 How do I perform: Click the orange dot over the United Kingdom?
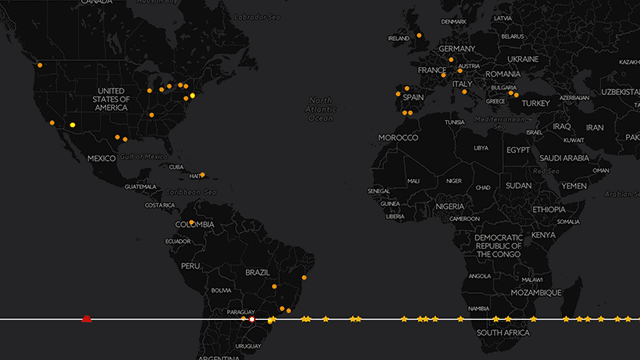(x=419, y=36)
